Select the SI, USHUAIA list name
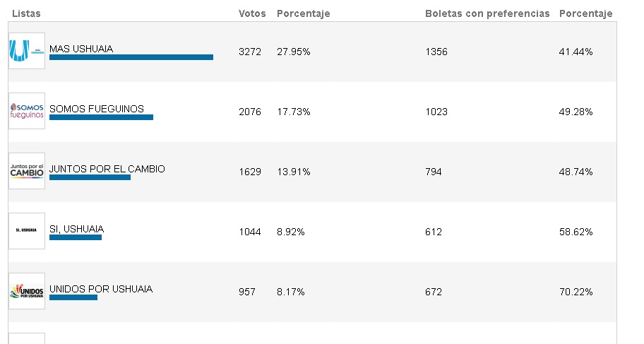The width and height of the screenshot is (644, 344). (x=76, y=229)
